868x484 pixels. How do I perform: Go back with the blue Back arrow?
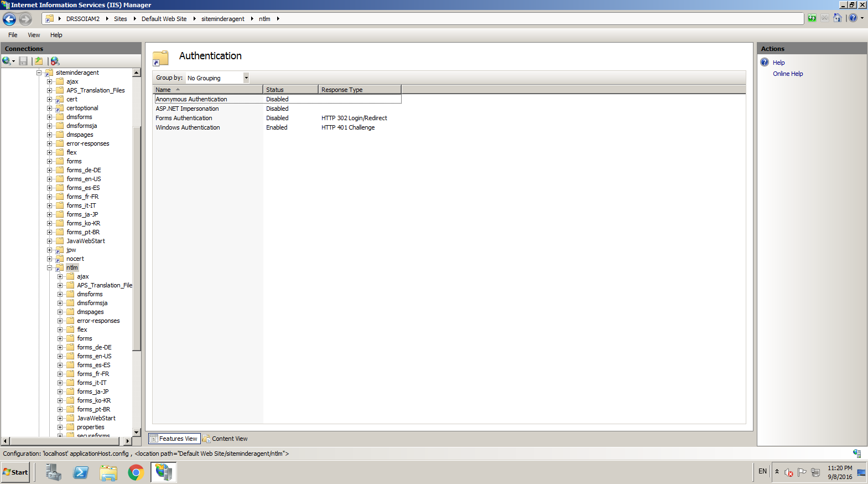(x=9, y=19)
